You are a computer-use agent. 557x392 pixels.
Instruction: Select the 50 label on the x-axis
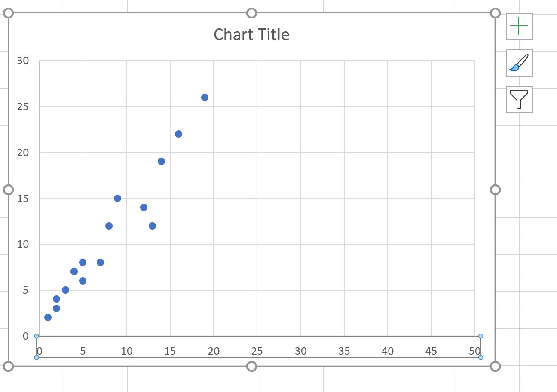(x=474, y=351)
